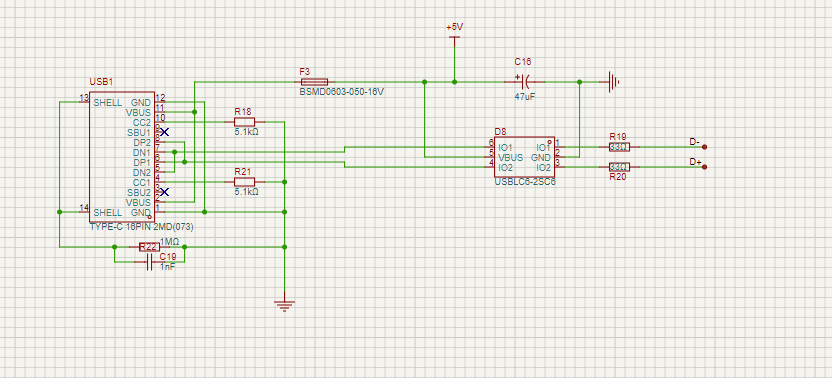Image resolution: width=832 pixels, height=378 pixels.
Task: Click the D- net port
Action: coord(704,147)
